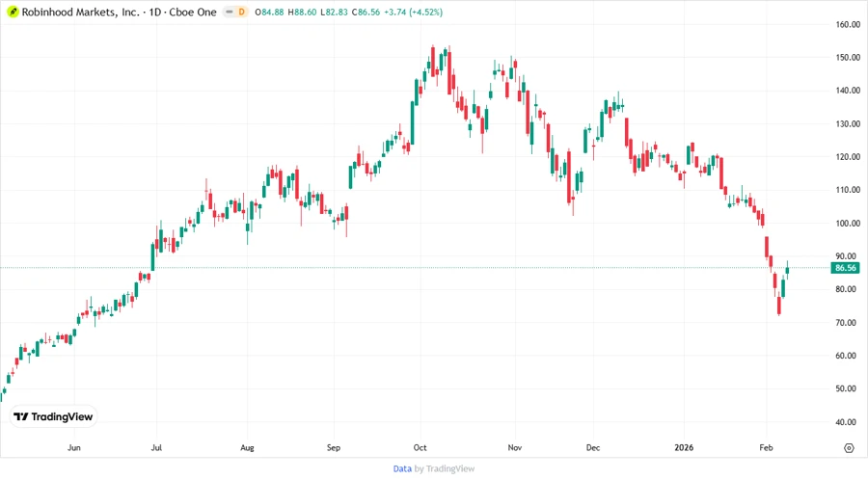The height and width of the screenshot is (480, 868).
Task: Click the Dec label on time axis
Action: 593,447
